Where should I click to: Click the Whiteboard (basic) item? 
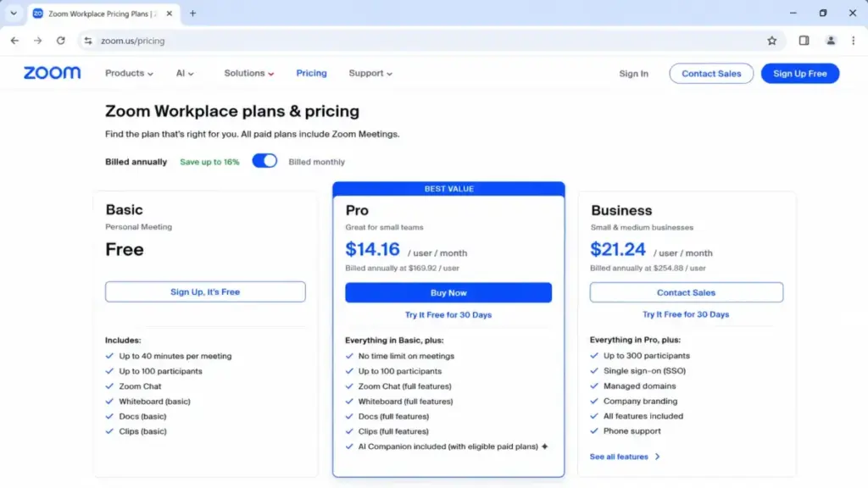click(154, 402)
